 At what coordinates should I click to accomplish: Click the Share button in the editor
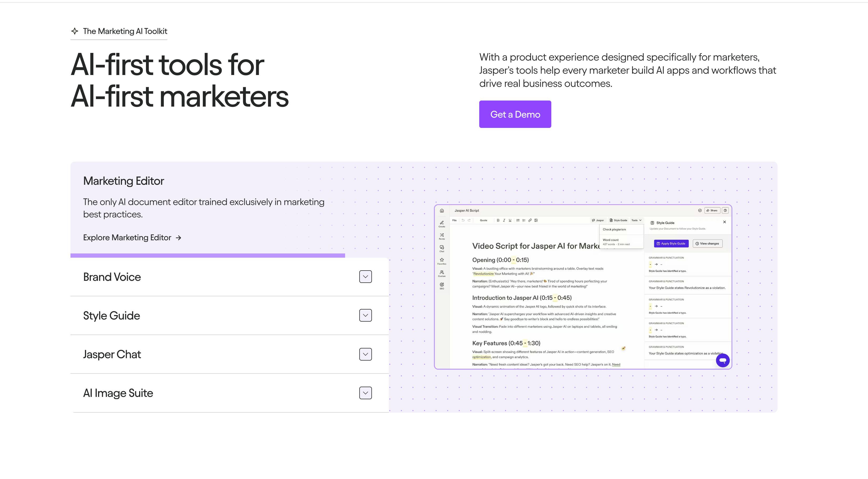[x=712, y=211]
